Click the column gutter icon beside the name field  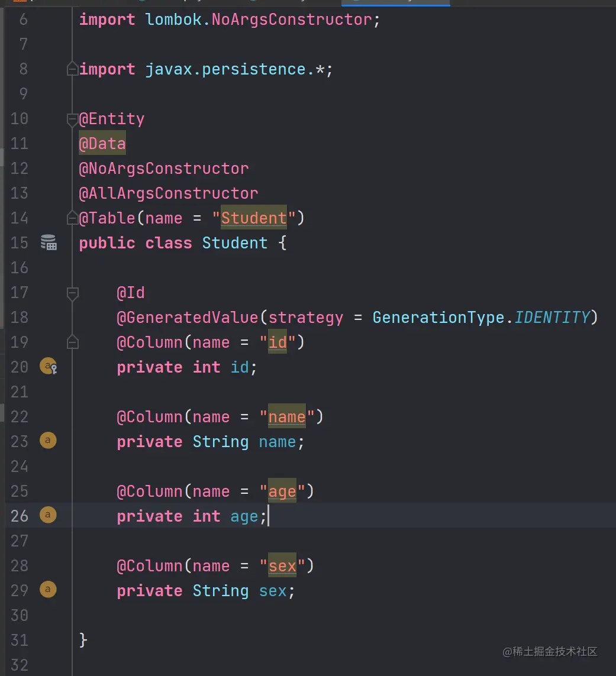[48, 441]
